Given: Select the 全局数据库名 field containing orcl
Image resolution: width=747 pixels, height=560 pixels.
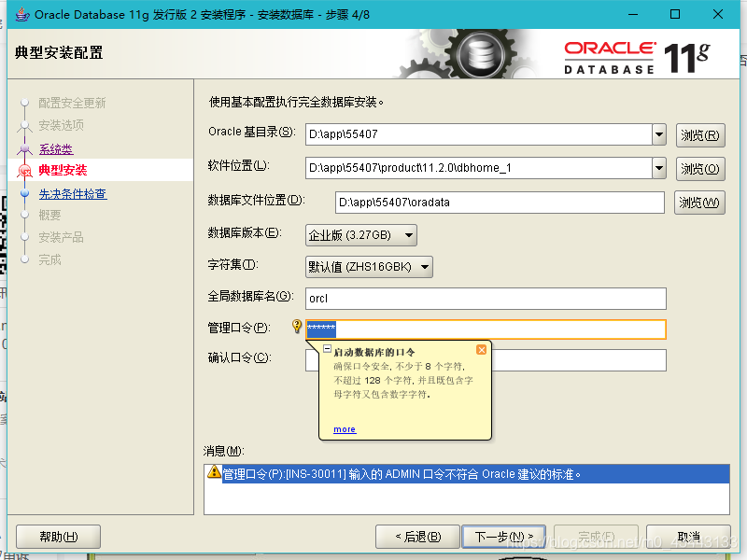Looking at the screenshot, I should 467,298.
